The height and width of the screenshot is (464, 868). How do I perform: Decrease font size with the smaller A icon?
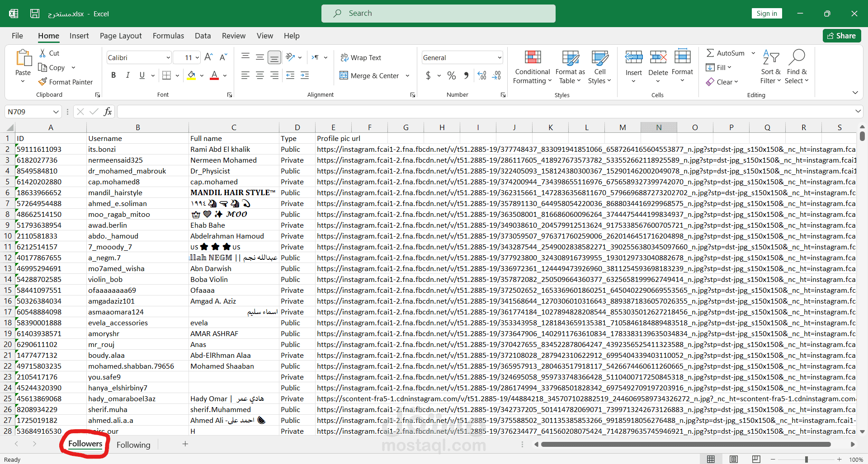[x=223, y=57]
